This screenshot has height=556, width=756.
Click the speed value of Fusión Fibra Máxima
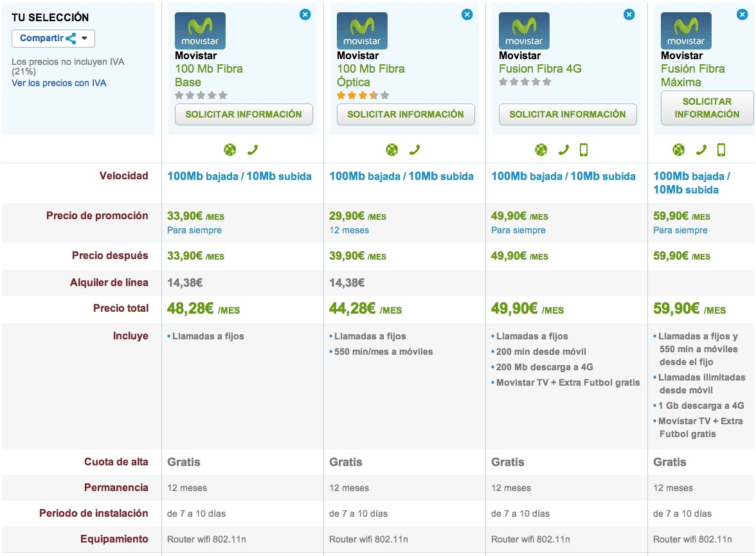coord(692,183)
